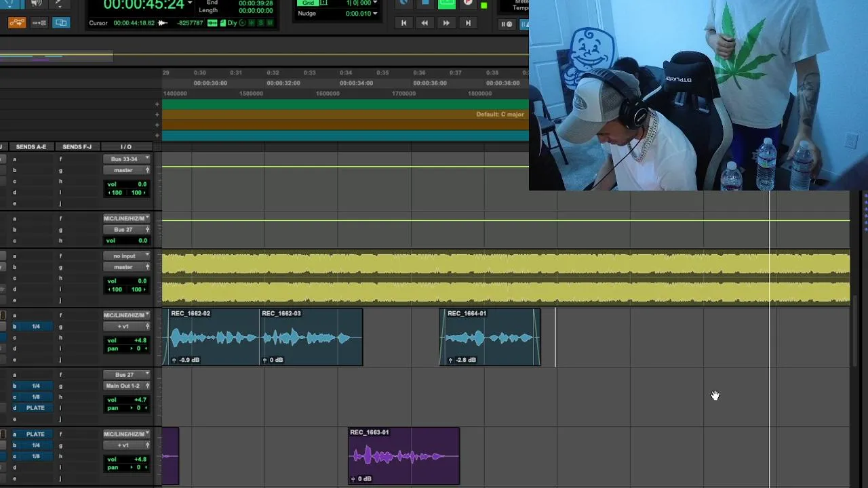This screenshot has height=488, width=868.
Task: Toggle the orange Tab to Transients button
Action: (x=17, y=22)
